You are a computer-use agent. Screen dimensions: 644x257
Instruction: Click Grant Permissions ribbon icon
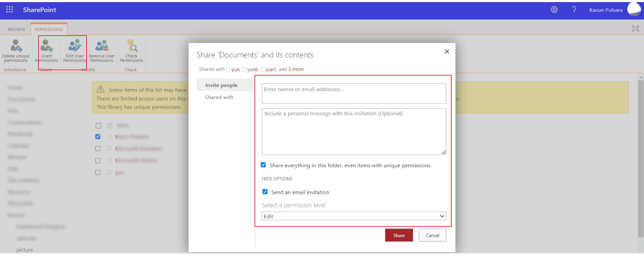[x=46, y=51]
